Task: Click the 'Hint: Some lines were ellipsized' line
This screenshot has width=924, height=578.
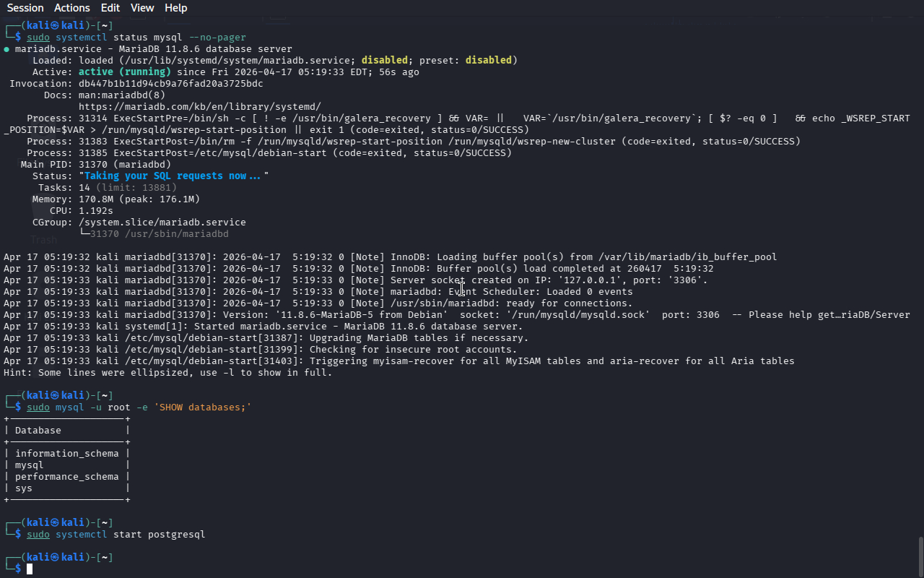Action: coord(167,373)
